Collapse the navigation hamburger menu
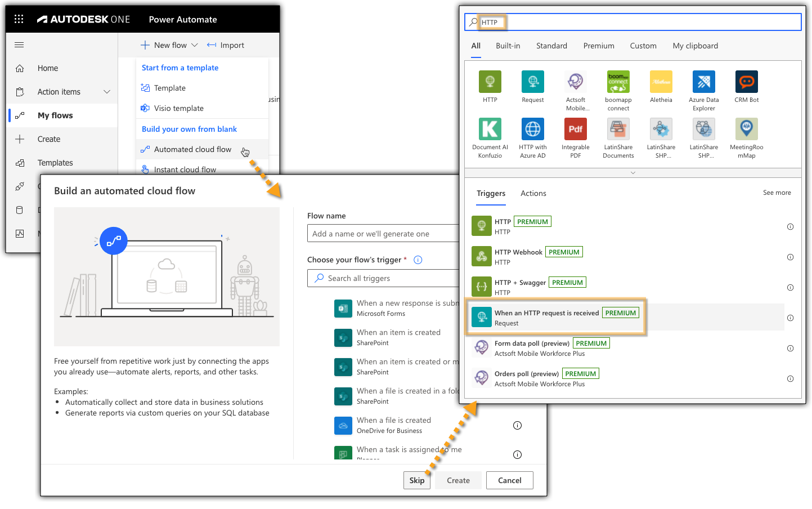This screenshot has width=812, height=509. (19, 45)
